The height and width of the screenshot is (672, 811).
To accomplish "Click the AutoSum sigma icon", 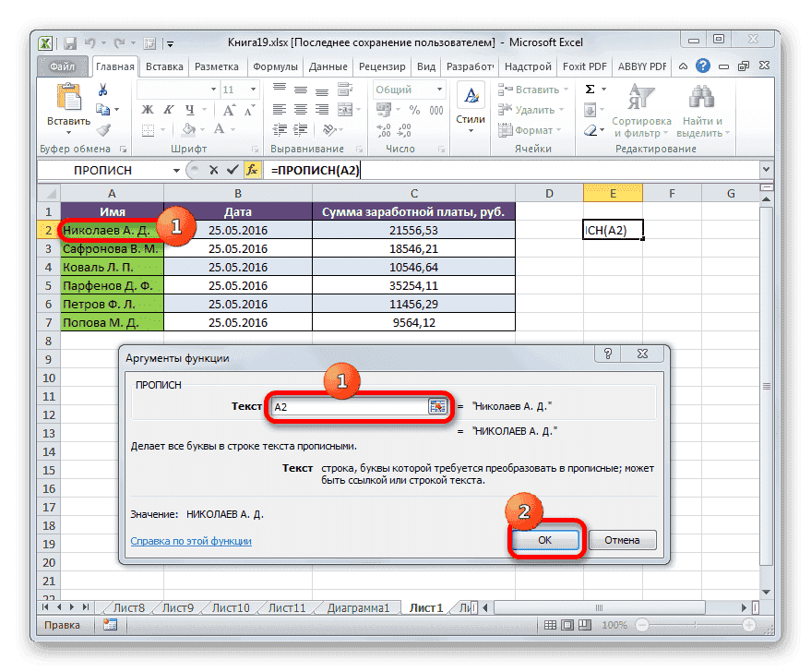I will tap(588, 89).
